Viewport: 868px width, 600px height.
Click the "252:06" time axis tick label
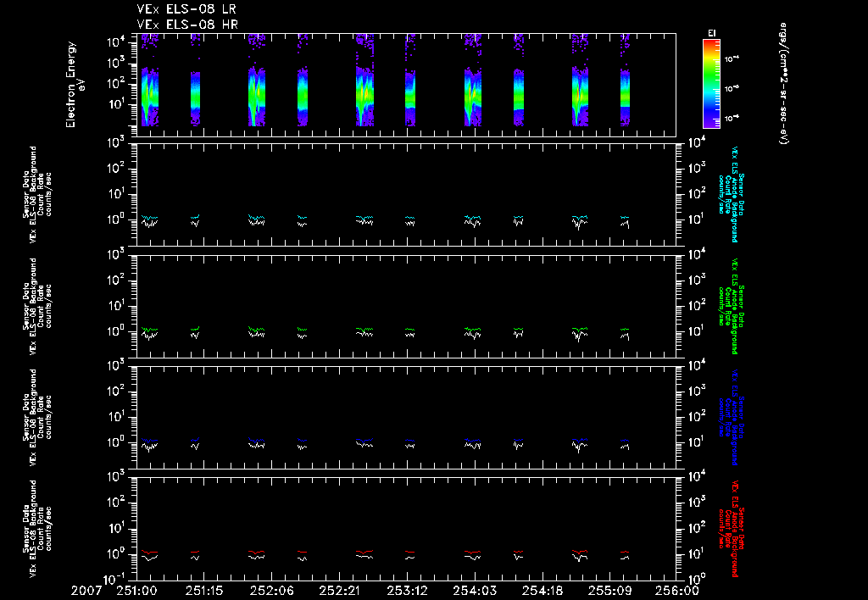[272, 592]
